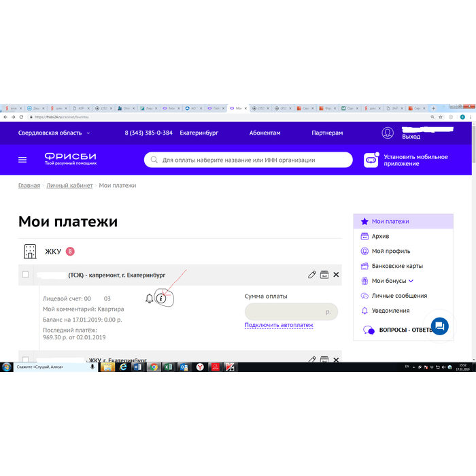Go to Абонентам in the top navigation

click(x=265, y=133)
